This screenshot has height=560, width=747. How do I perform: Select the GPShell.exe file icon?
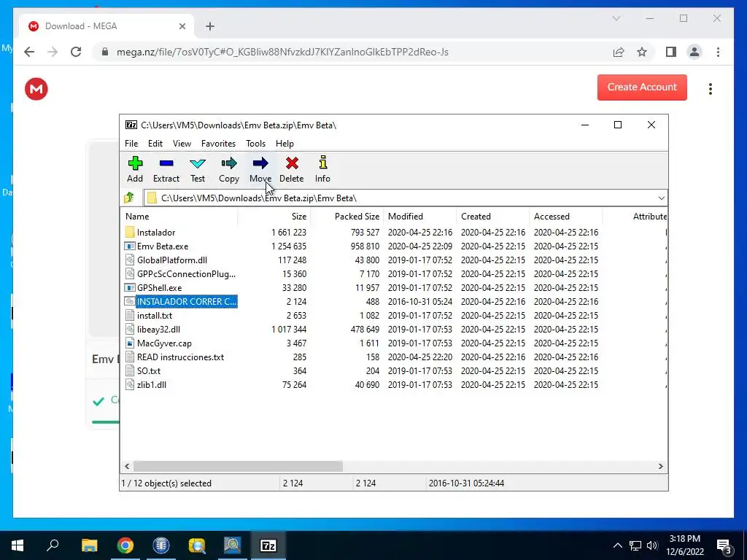point(130,287)
